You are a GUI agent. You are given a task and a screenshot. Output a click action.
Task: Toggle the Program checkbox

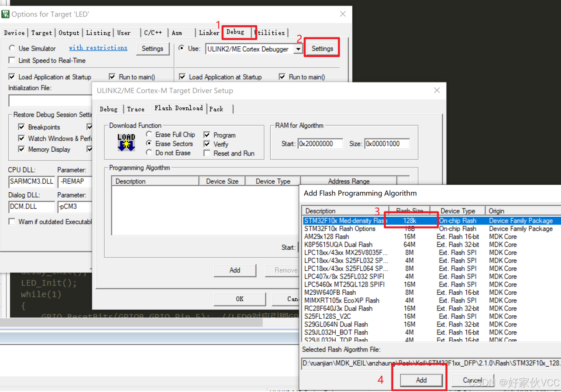207,135
